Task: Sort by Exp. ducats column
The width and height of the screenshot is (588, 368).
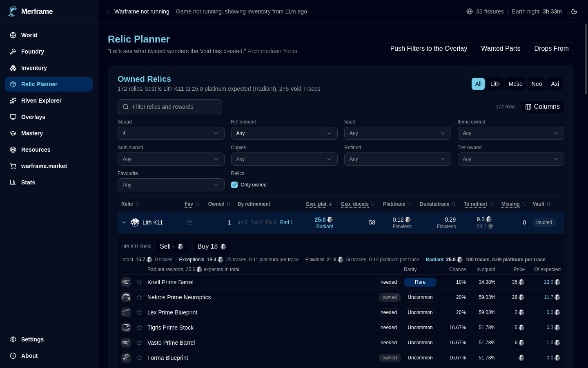Action: pyautogui.click(x=358, y=204)
